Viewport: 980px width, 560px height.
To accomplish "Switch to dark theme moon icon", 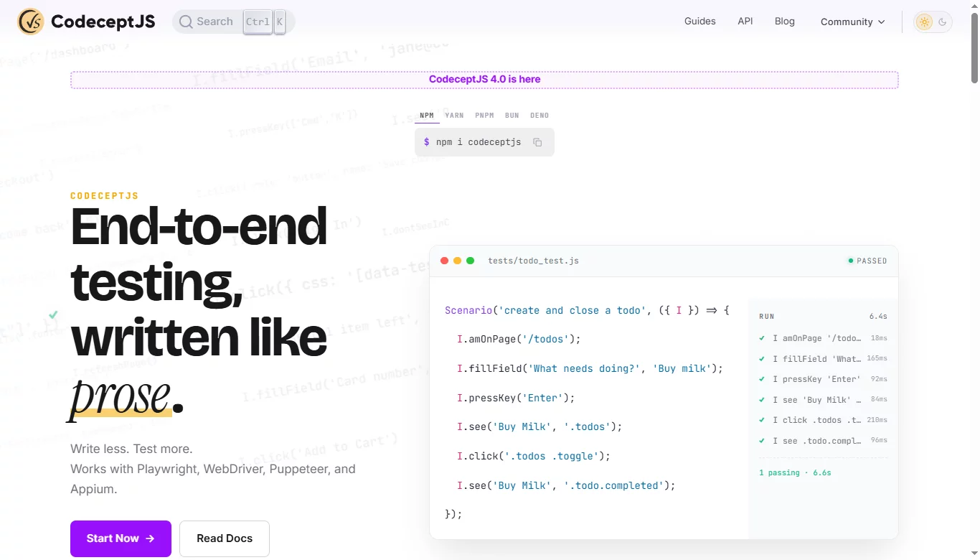I will [943, 22].
